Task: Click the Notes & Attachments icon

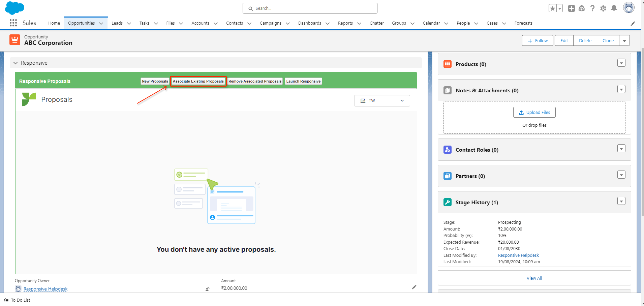Action: coord(448,90)
